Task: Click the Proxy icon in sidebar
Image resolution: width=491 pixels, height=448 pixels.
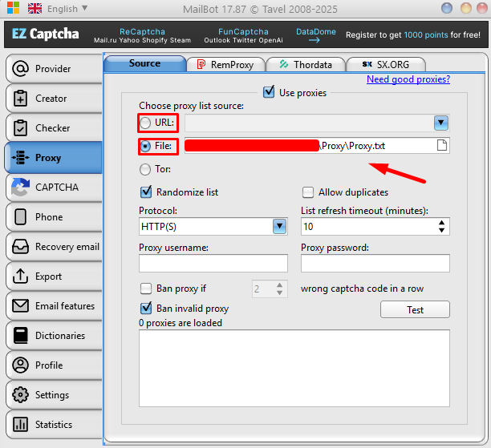Action: [x=20, y=157]
